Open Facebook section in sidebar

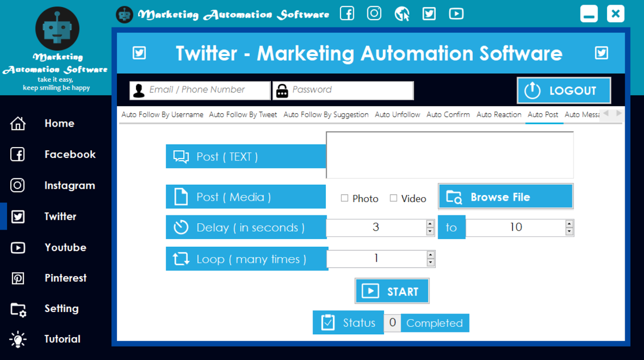(x=70, y=154)
